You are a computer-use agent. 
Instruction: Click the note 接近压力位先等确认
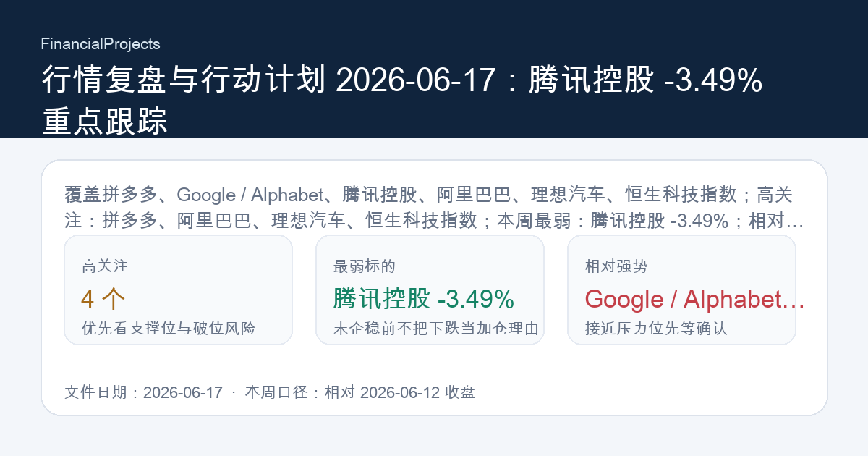[x=656, y=329]
